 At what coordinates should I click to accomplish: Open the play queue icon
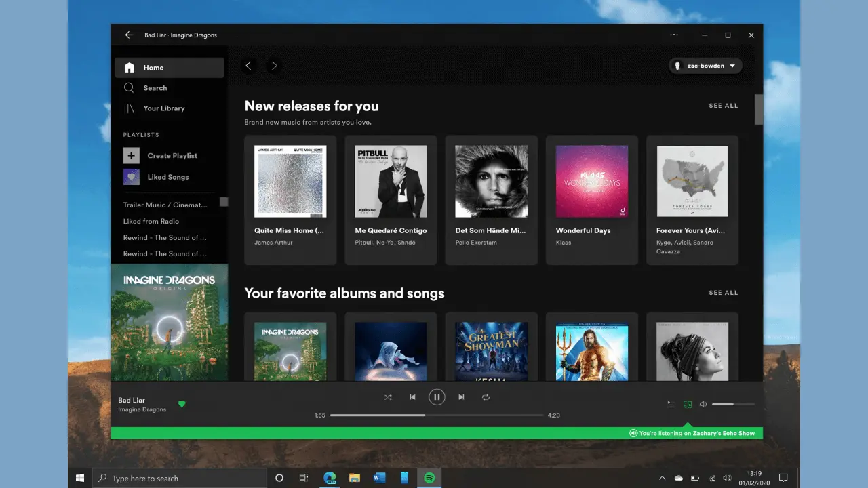pyautogui.click(x=671, y=404)
